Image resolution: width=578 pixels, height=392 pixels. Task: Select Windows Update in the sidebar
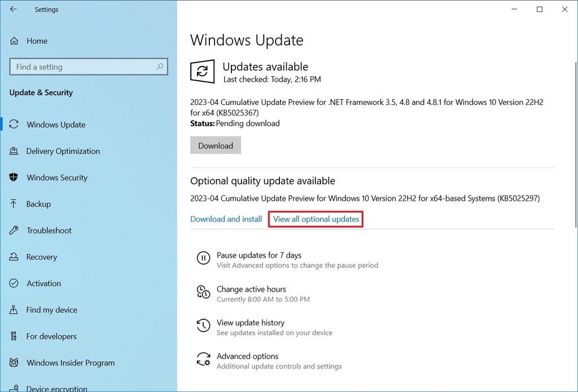(55, 124)
